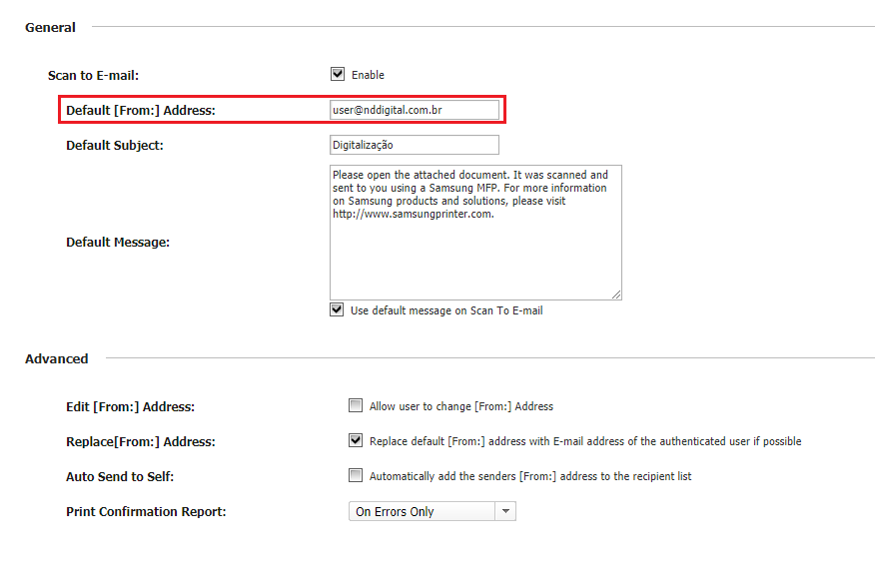The width and height of the screenshot is (875, 588).
Task: Uncheck Replace default From address checkbox
Action: [356, 440]
